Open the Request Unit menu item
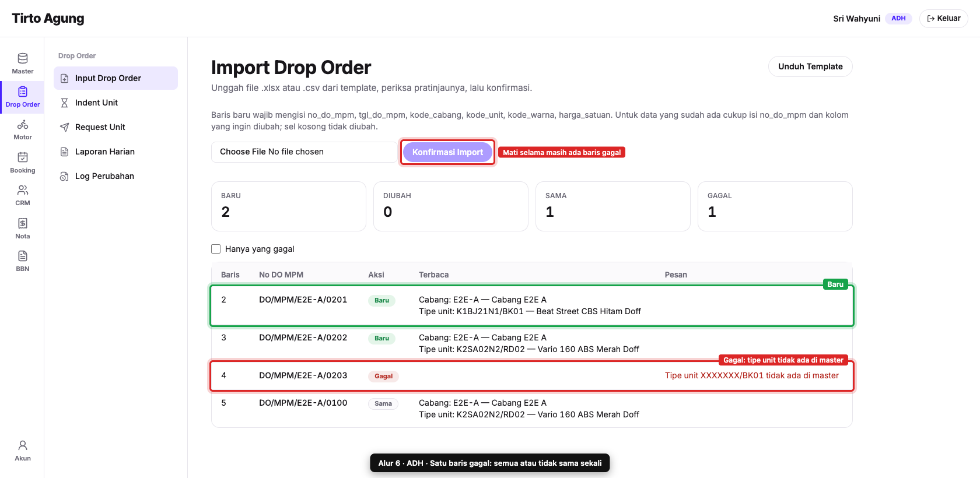This screenshot has height=478, width=980. click(x=116, y=127)
